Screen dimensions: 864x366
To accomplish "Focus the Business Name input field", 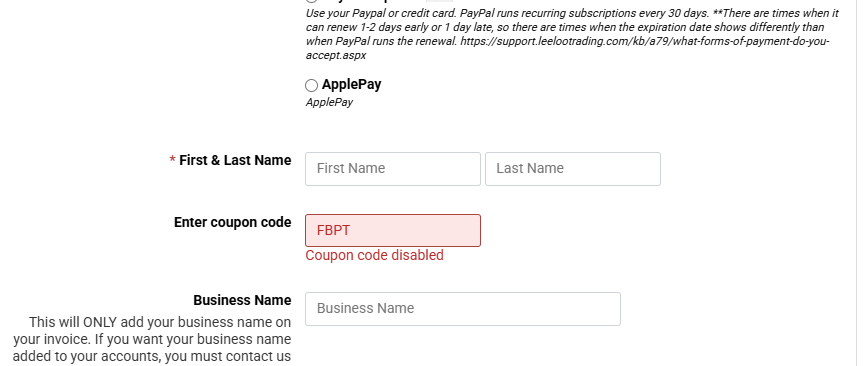I will (x=463, y=309).
